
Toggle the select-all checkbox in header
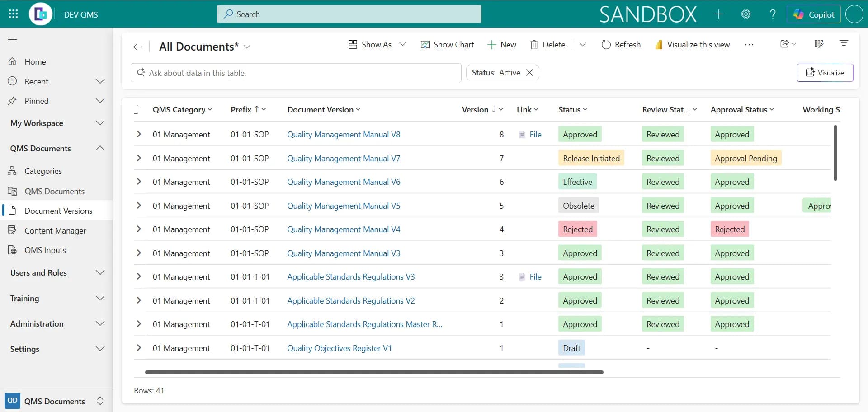click(136, 109)
